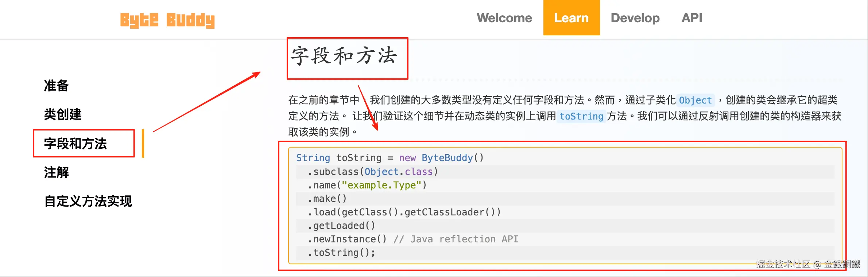Click the Byte Buddy logo
Viewport: 868px width, 277px height.
click(x=167, y=20)
